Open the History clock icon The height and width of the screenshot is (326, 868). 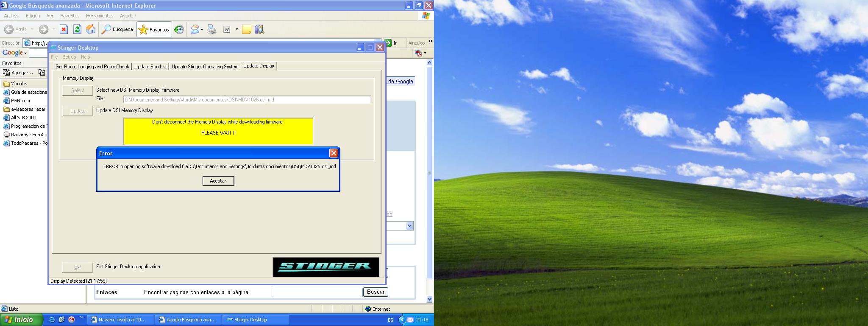click(x=179, y=29)
